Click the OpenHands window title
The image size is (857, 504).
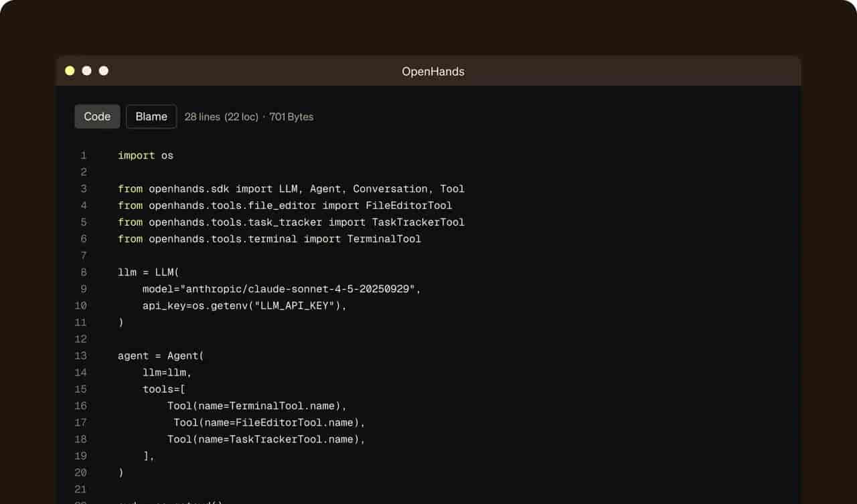pos(433,72)
